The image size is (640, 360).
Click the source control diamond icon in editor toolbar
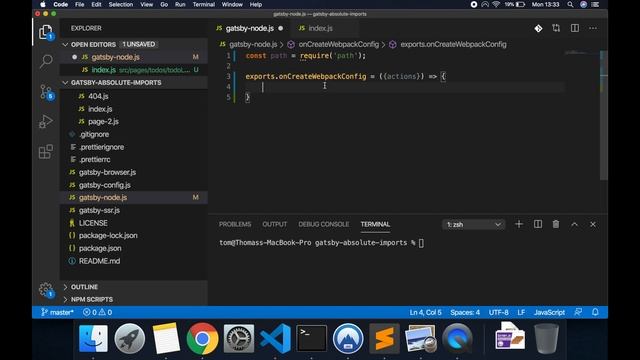(x=538, y=28)
